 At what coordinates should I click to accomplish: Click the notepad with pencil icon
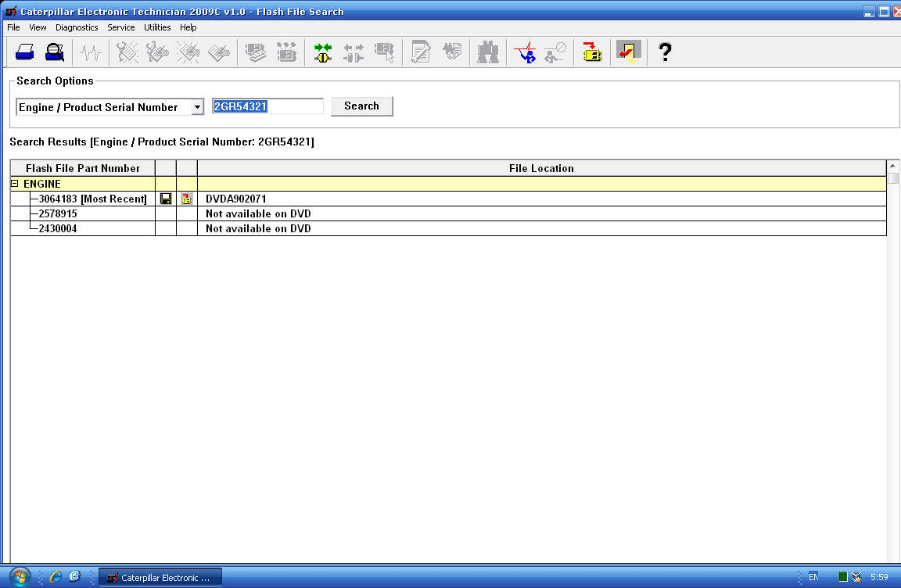tap(421, 52)
